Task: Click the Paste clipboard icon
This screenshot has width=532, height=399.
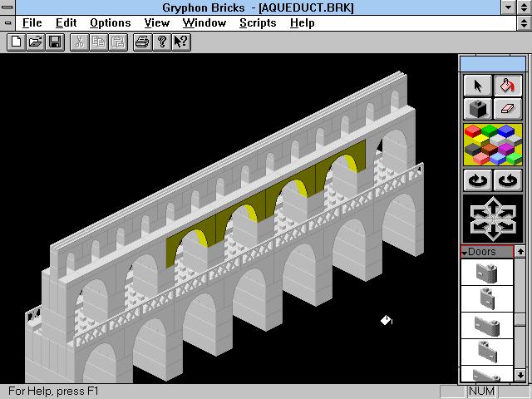Action: 118,42
